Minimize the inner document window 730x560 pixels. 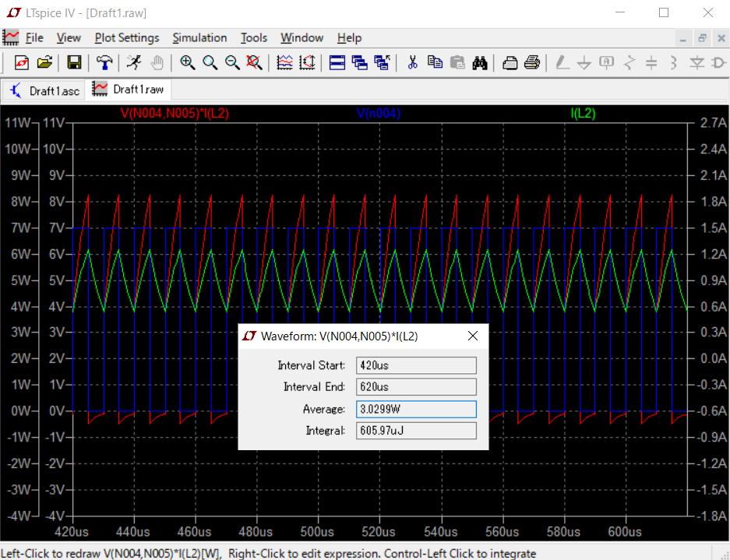pyautogui.click(x=683, y=38)
